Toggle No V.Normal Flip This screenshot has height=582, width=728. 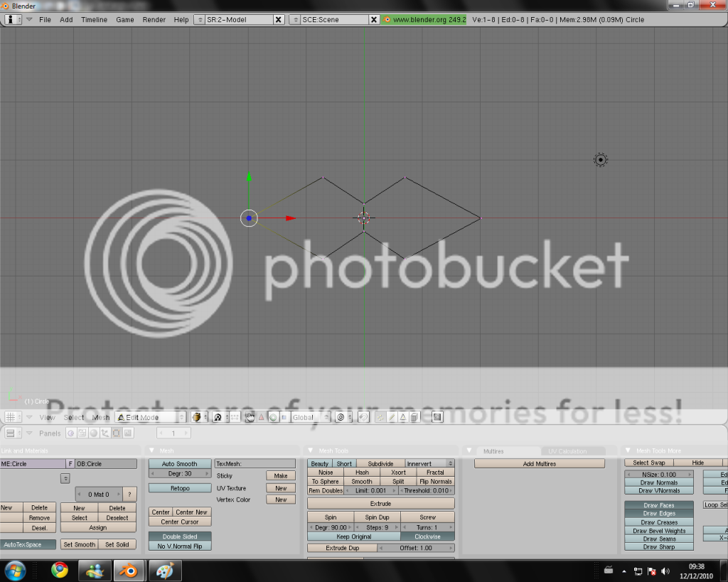pos(180,546)
